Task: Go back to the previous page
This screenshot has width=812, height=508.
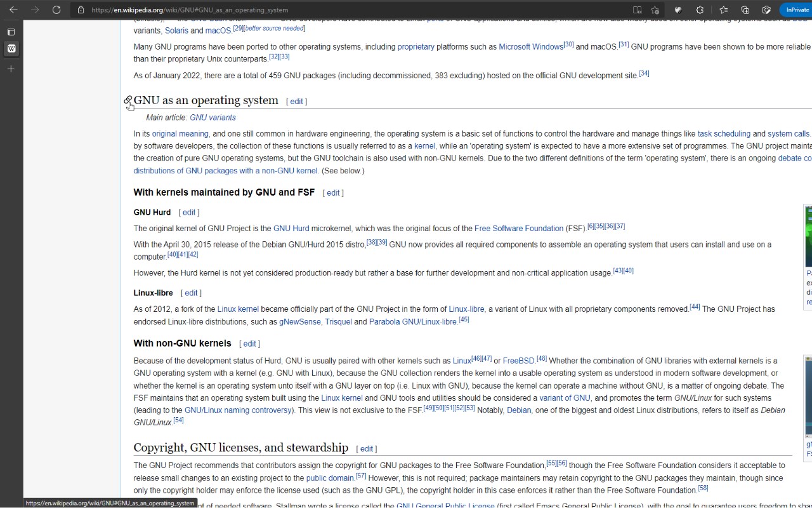Action: [13, 10]
